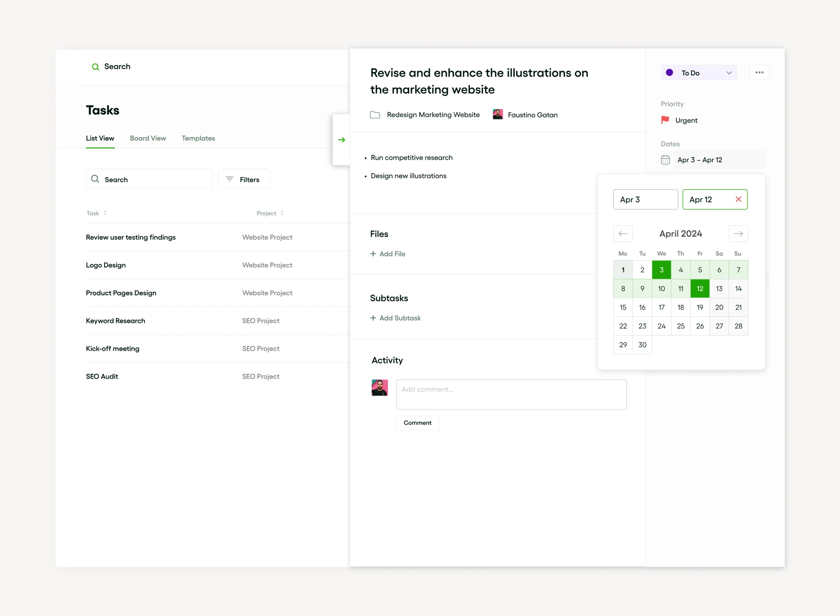The height and width of the screenshot is (616, 840).
Task: Click the green arrow to collapse the panel
Action: click(341, 139)
